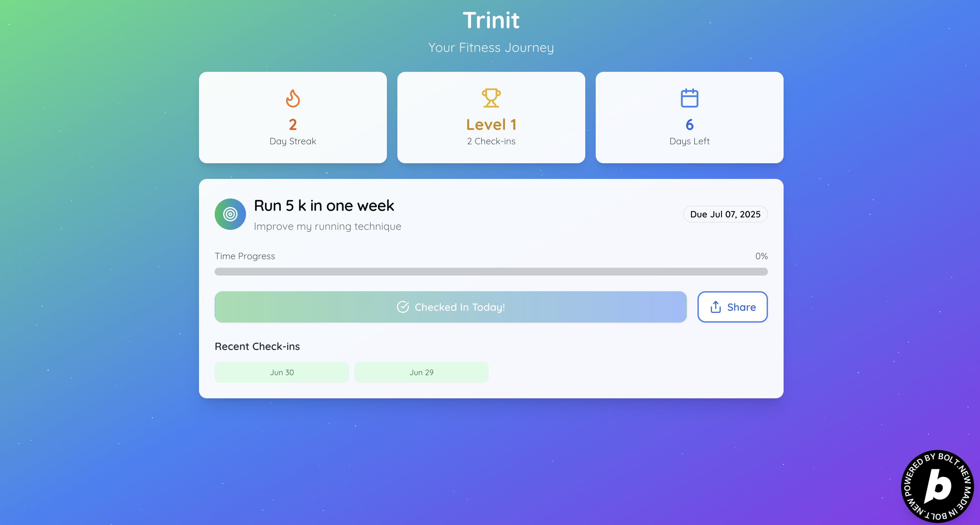Select the Jun 29 check-in
This screenshot has width=980, height=525.
pyautogui.click(x=421, y=372)
